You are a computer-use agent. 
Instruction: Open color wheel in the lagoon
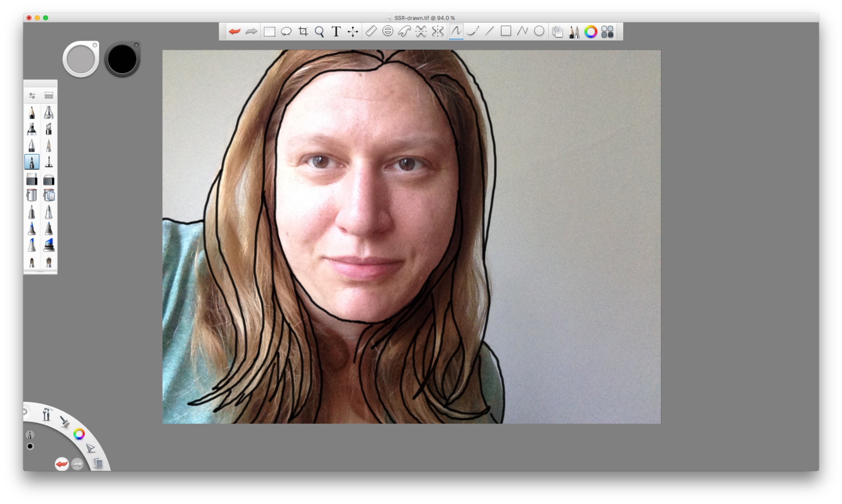(79, 434)
